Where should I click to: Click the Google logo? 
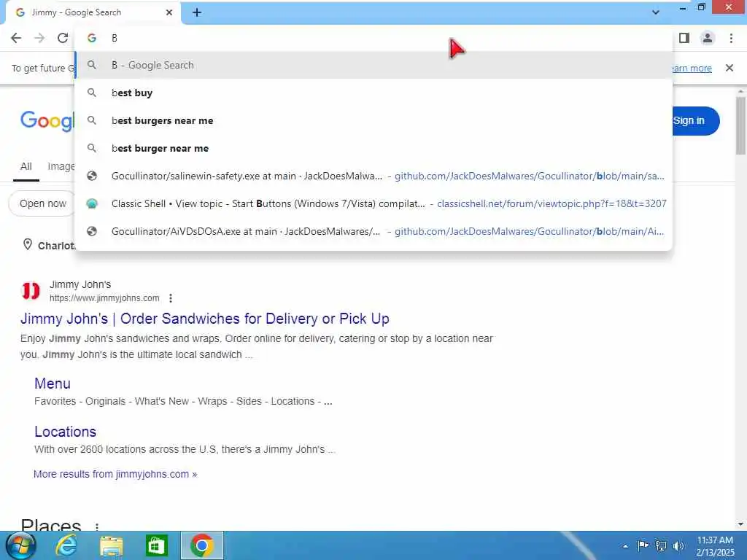(47, 121)
